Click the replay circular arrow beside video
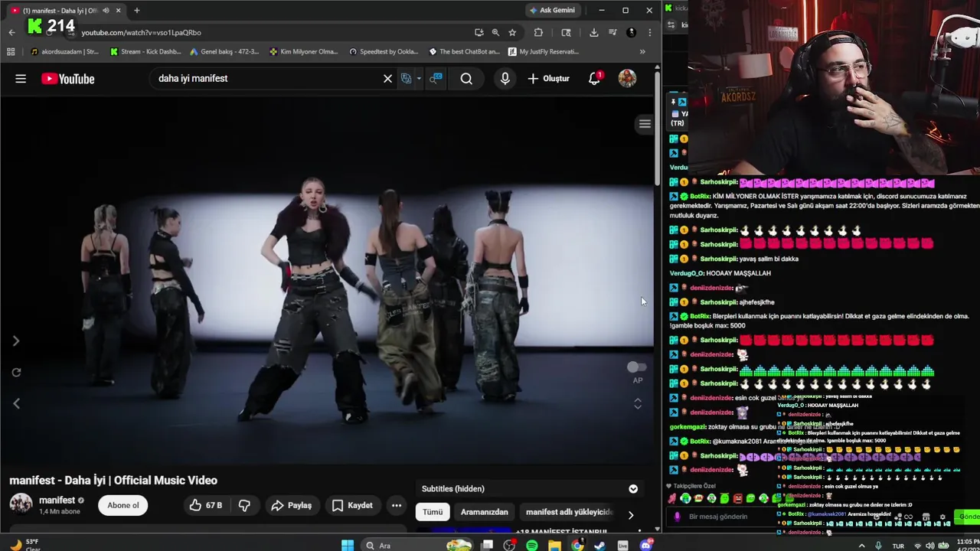Screen dimensions: 980x551 (16, 373)
